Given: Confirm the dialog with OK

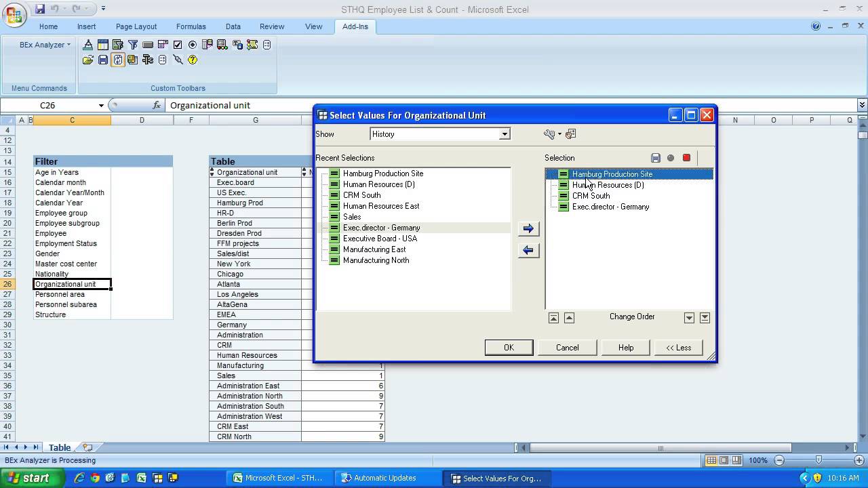Looking at the screenshot, I should point(509,348).
